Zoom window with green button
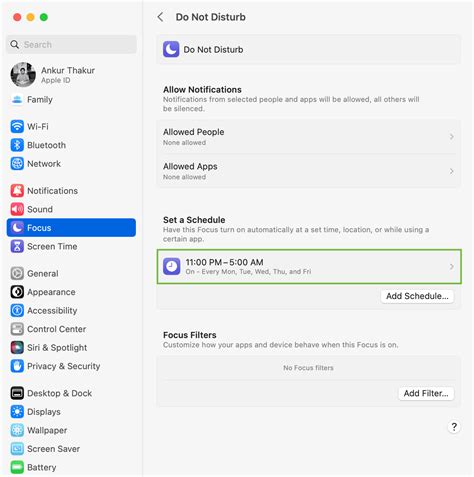 pos(44,17)
